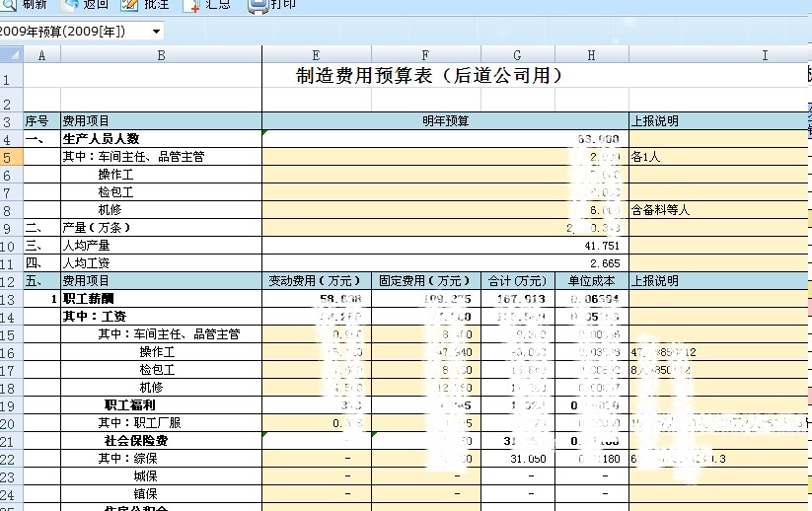This screenshot has width=812, height=511.
Task: Select the 检包工 cell in row 7
Action: (161, 192)
